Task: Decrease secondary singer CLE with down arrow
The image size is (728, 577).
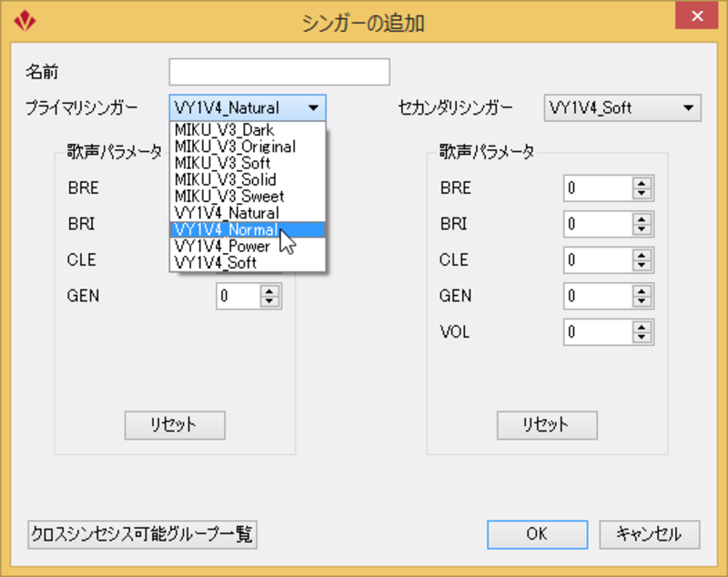Action: pyautogui.click(x=643, y=265)
